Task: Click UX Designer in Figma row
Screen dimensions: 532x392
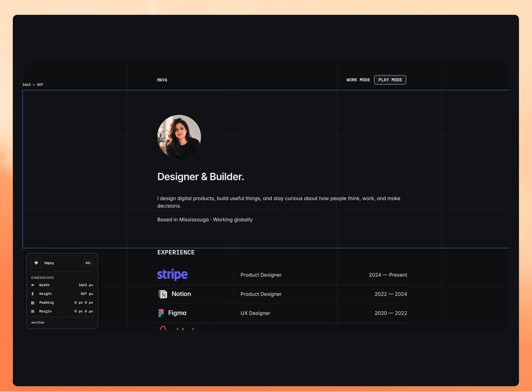Action: 255,313
